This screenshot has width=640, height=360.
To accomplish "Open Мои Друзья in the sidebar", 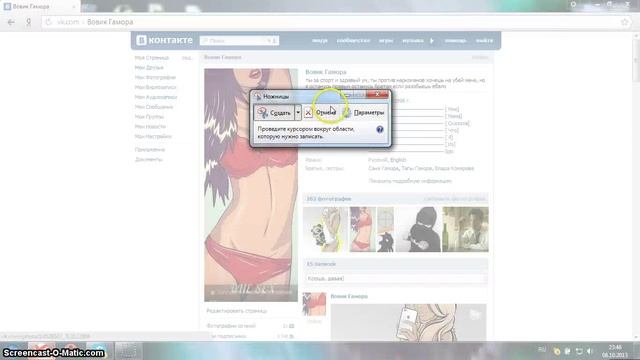I will [149, 68].
